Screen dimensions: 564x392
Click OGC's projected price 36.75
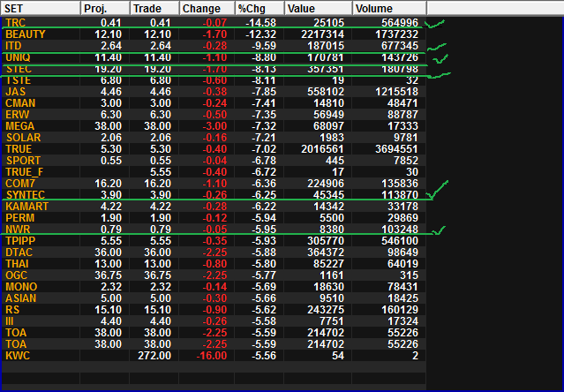click(108, 275)
